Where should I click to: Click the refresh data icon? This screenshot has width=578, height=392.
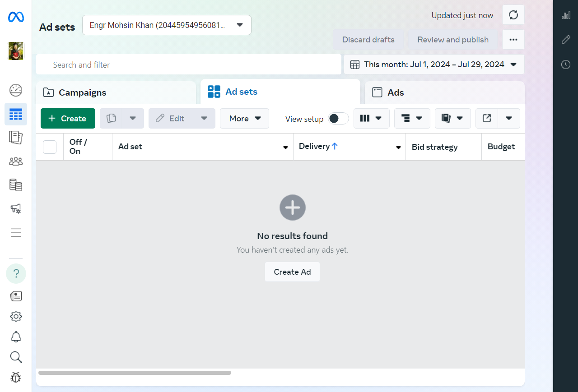point(513,15)
